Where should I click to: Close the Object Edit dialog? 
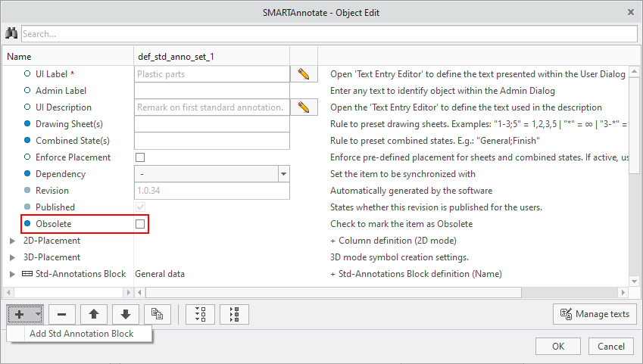click(631, 12)
